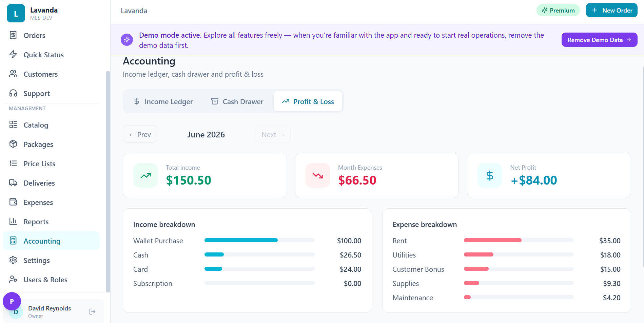The image size is (644, 323).
Task: Navigate to Catalog
Action: (51, 125)
